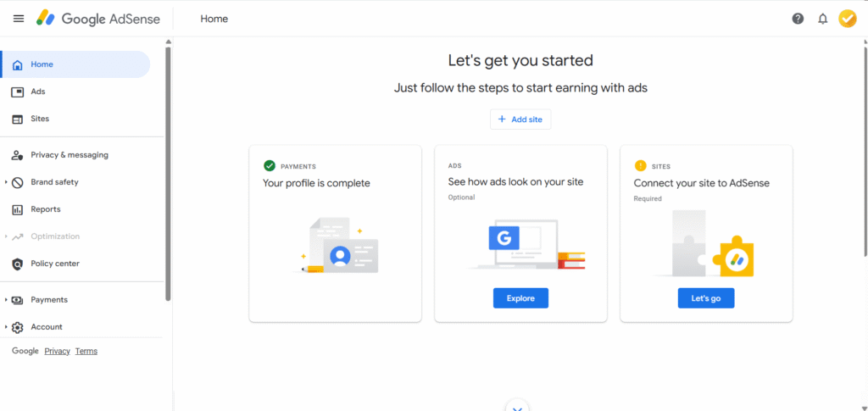Open the Privacy footer link

pos(57,351)
